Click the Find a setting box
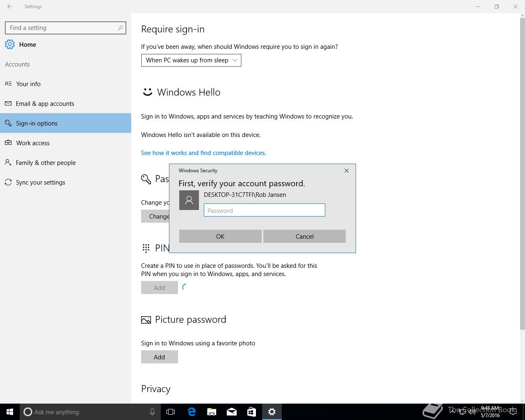 click(66, 28)
